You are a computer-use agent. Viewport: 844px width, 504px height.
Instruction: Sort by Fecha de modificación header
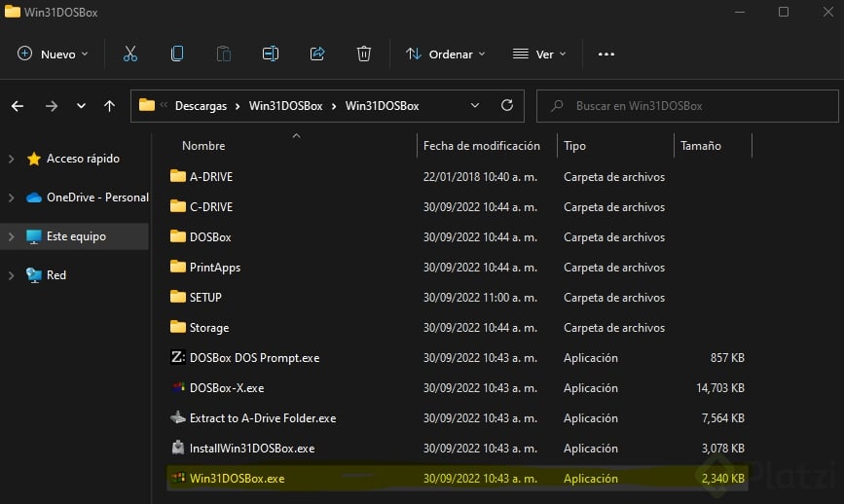(x=481, y=146)
